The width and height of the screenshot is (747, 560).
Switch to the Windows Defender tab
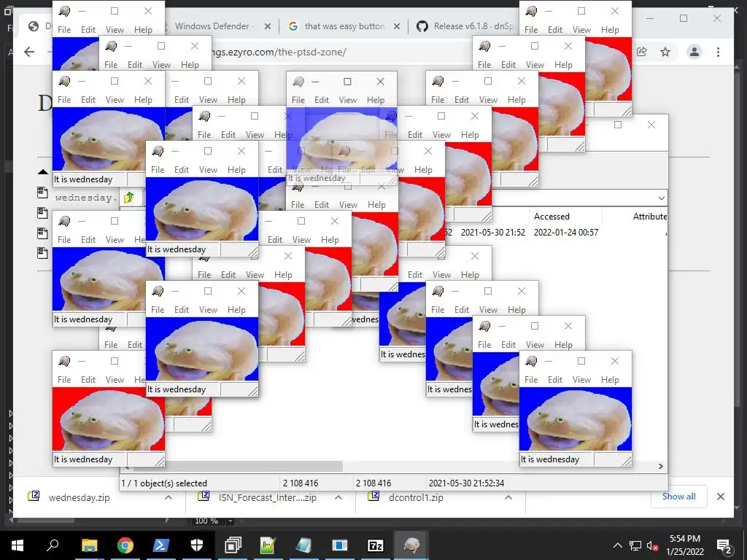[x=214, y=26]
